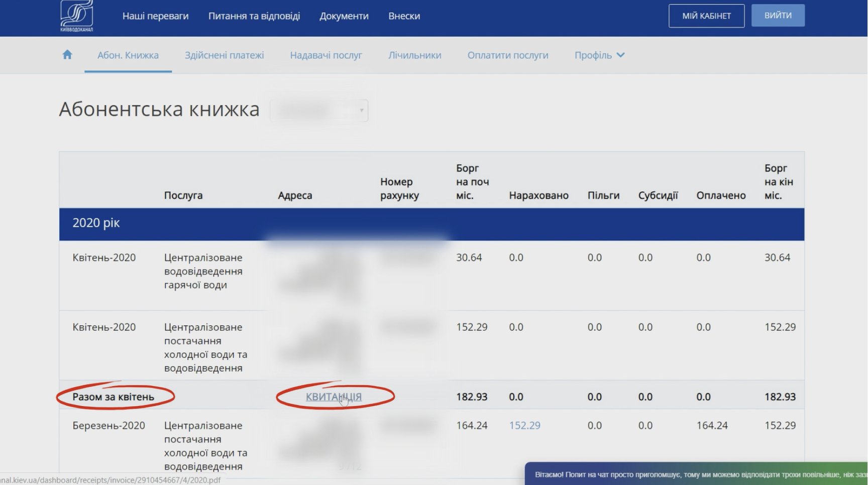Click the Абонентська книжка page title
Screen dimensions: 868x485
[159, 109]
